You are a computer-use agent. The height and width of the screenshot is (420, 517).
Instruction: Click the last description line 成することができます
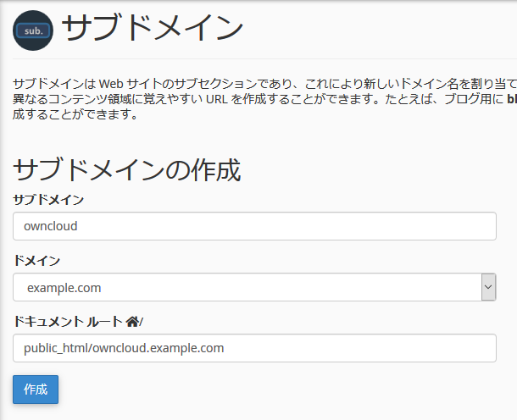pyautogui.click(x=75, y=113)
